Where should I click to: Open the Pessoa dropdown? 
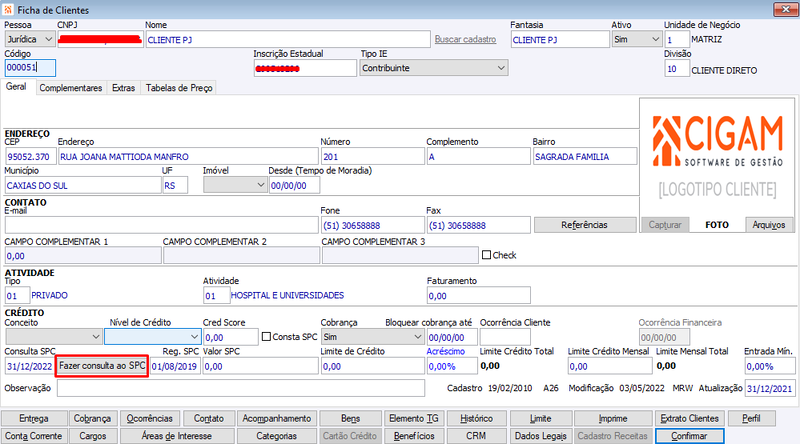(x=30, y=39)
